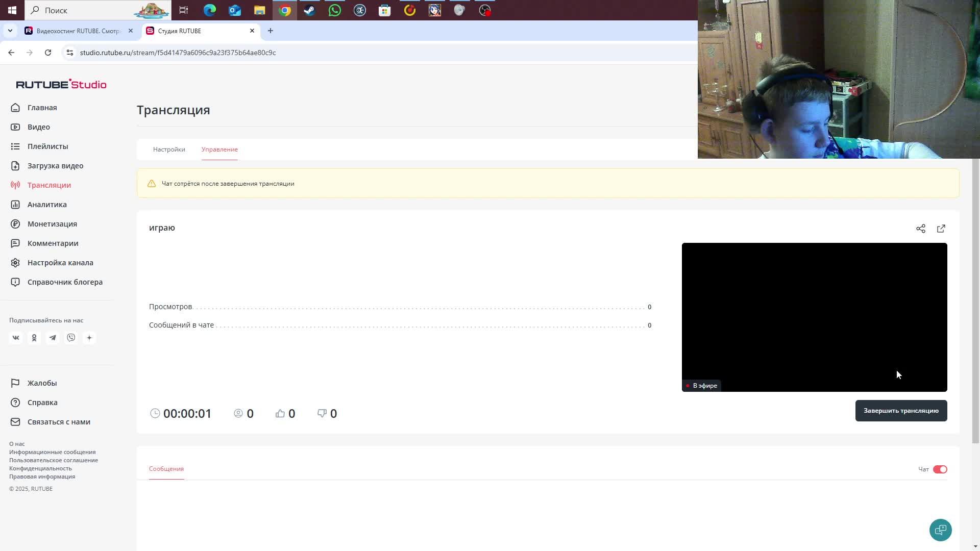Click the Просмотров statistics row
This screenshot has width=980, height=551.
(400, 307)
